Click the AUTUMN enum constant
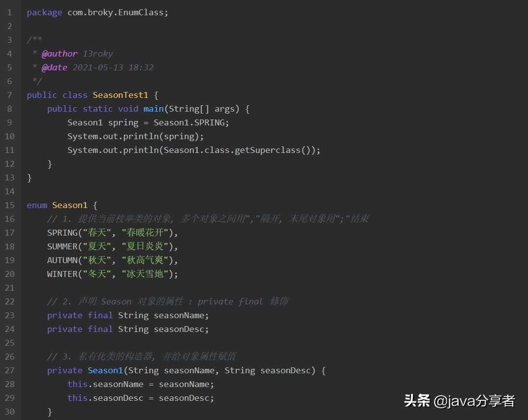Image resolution: width=528 pixels, height=420 pixels. 62,261
